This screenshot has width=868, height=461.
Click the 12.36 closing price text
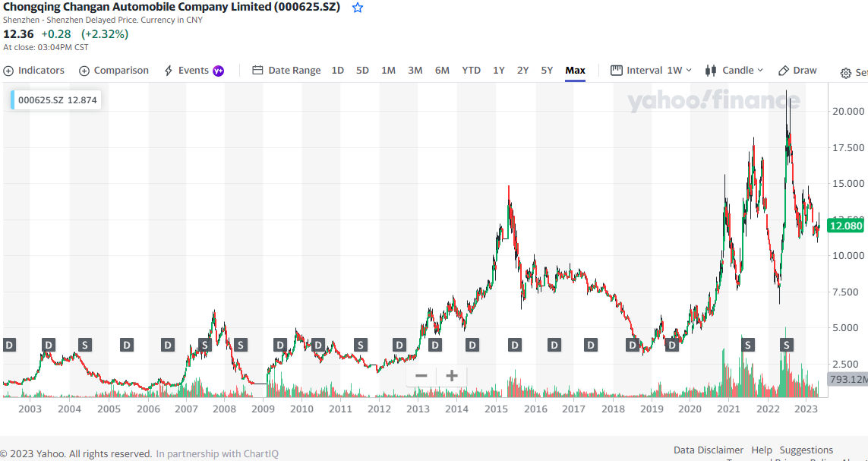tap(18, 33)
